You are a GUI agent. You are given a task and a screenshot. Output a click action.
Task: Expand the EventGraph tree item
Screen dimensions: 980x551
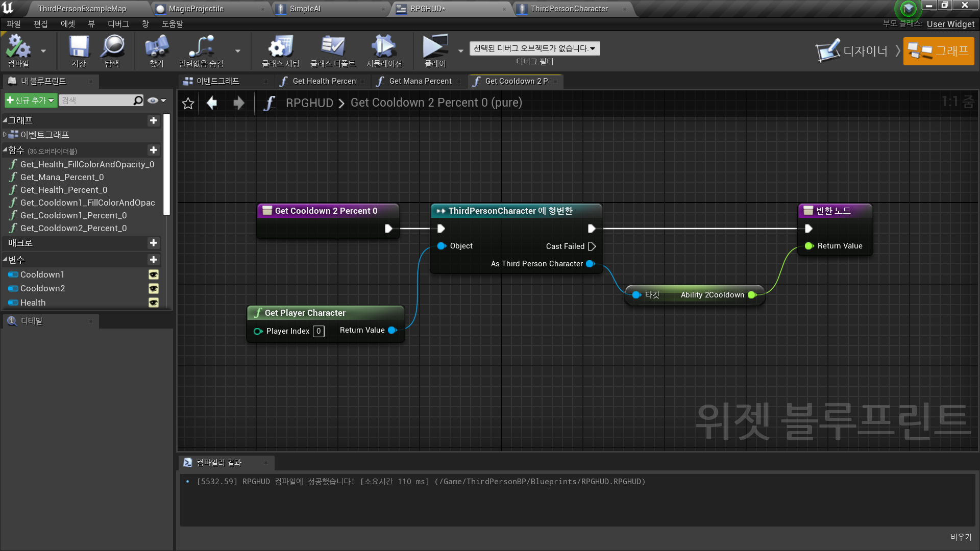coord(5,135)
